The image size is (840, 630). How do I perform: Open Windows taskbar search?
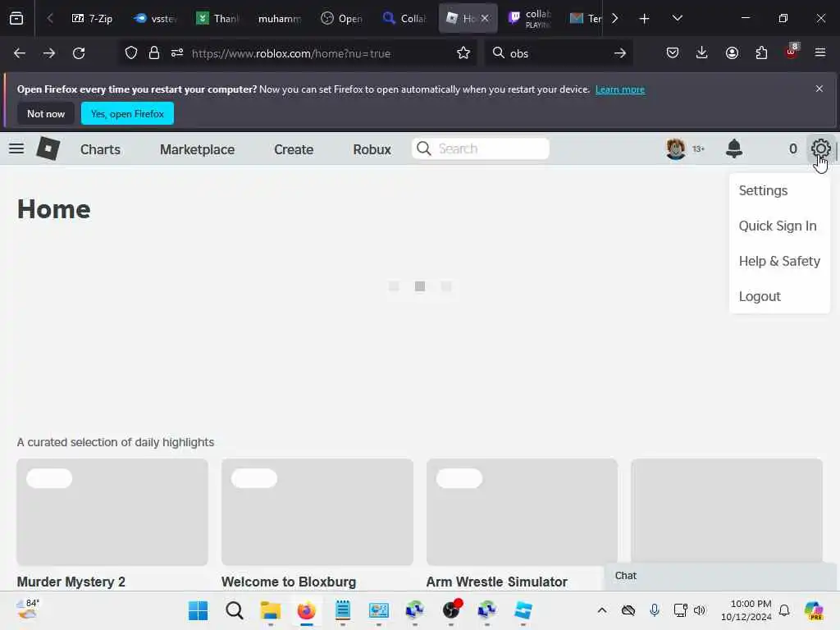tap(234, 610)
